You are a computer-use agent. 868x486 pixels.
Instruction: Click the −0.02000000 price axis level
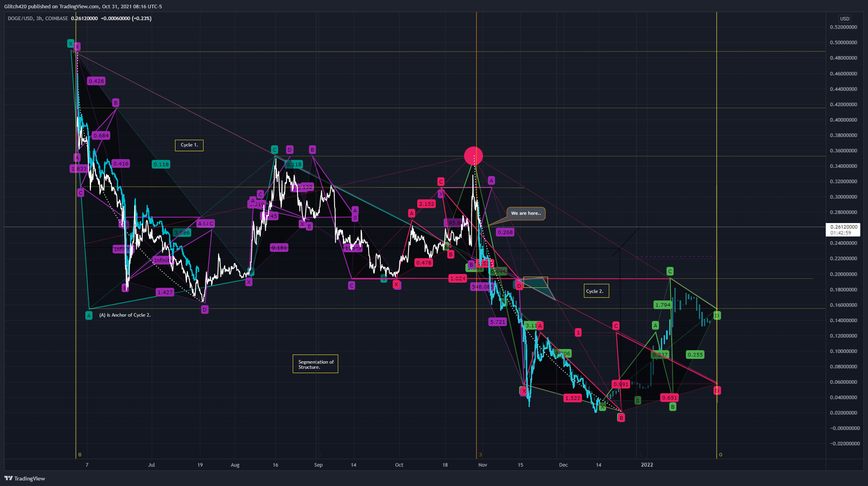coord(845,443)
